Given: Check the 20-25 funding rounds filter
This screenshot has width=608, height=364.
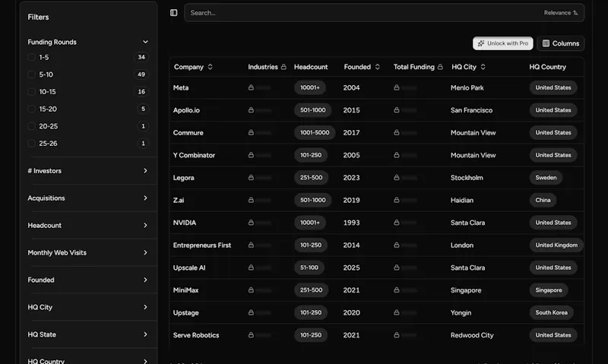Looking at the screenshot, I should 31,126.
